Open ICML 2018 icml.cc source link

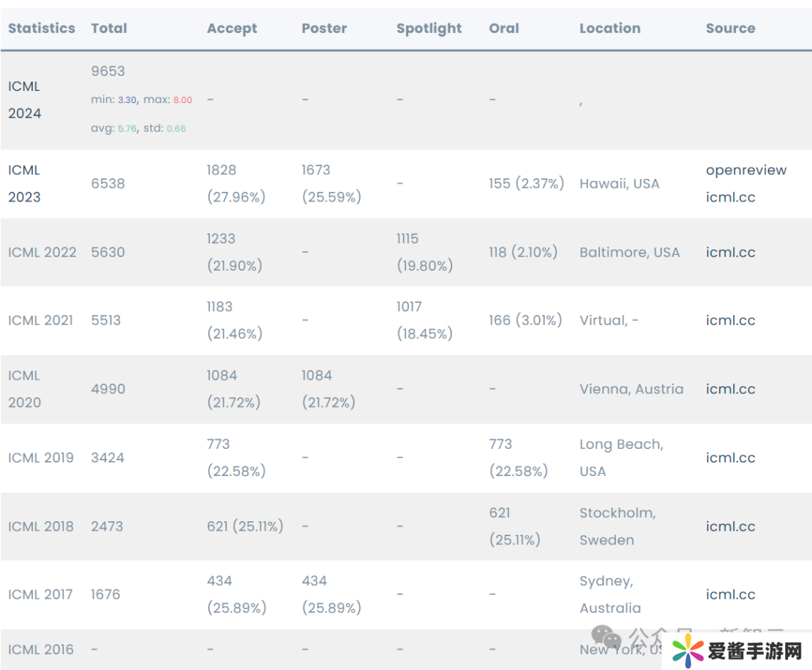pos(730,526)
